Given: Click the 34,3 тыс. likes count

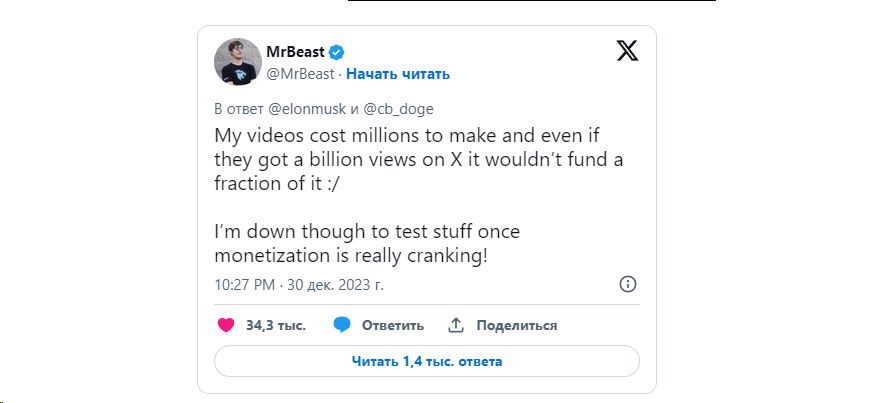Looking at the screenshot, I should [x=275, y=325].
